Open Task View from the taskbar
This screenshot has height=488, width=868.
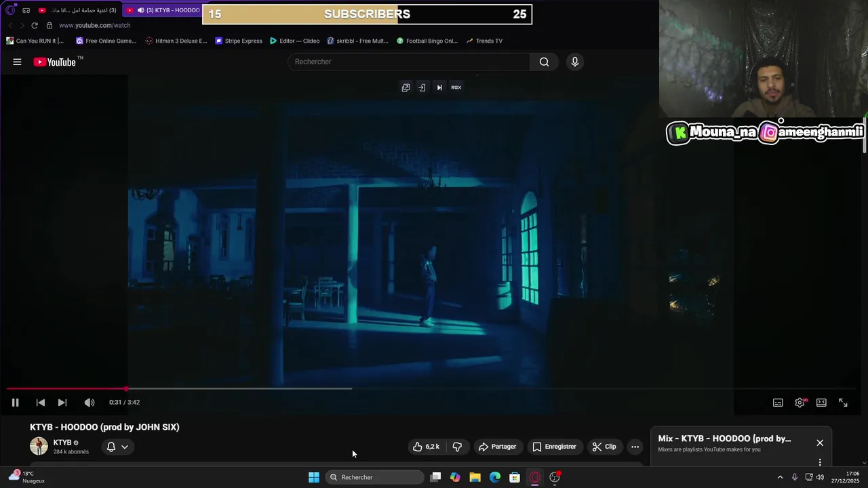tap(435, 477)
